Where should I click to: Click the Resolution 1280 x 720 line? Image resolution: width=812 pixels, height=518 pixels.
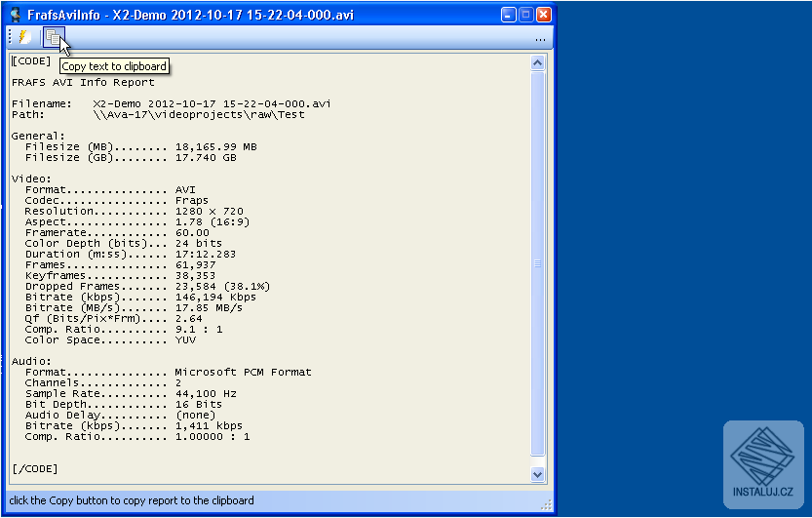click(135, 212)
